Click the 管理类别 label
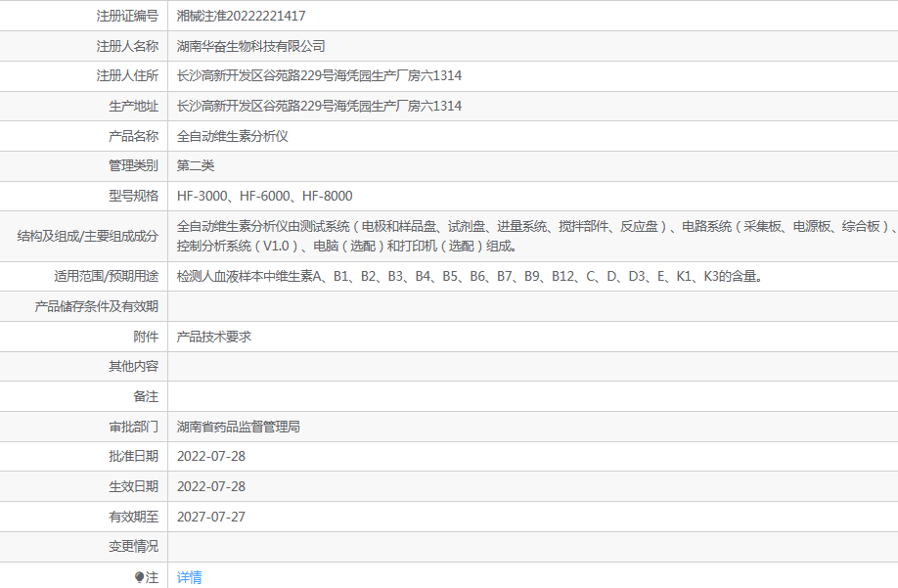 pos(133,165)
